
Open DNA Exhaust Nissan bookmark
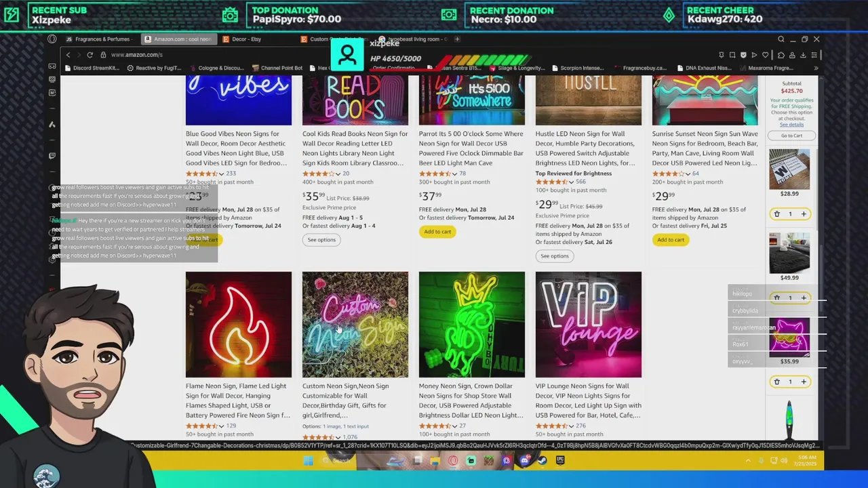click(705, 68)
